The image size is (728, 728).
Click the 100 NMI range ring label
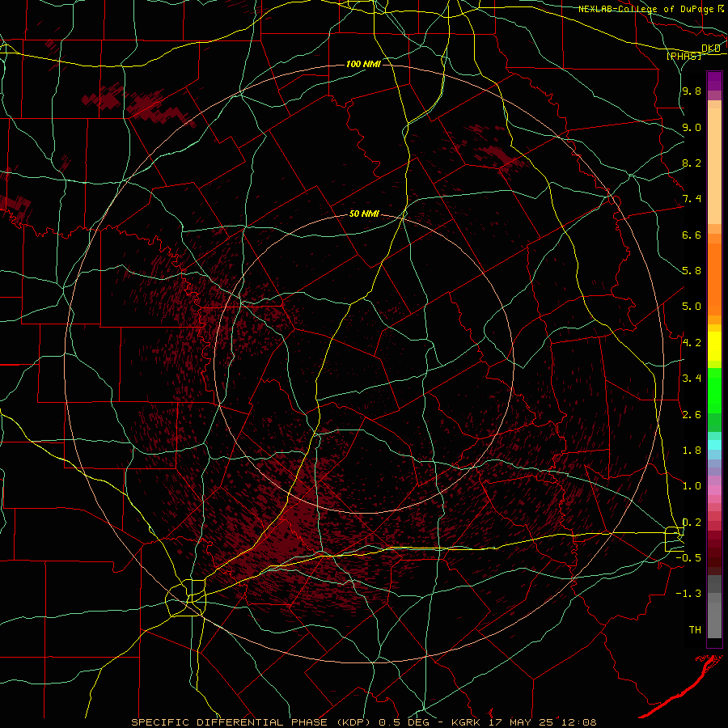point(363,64)
